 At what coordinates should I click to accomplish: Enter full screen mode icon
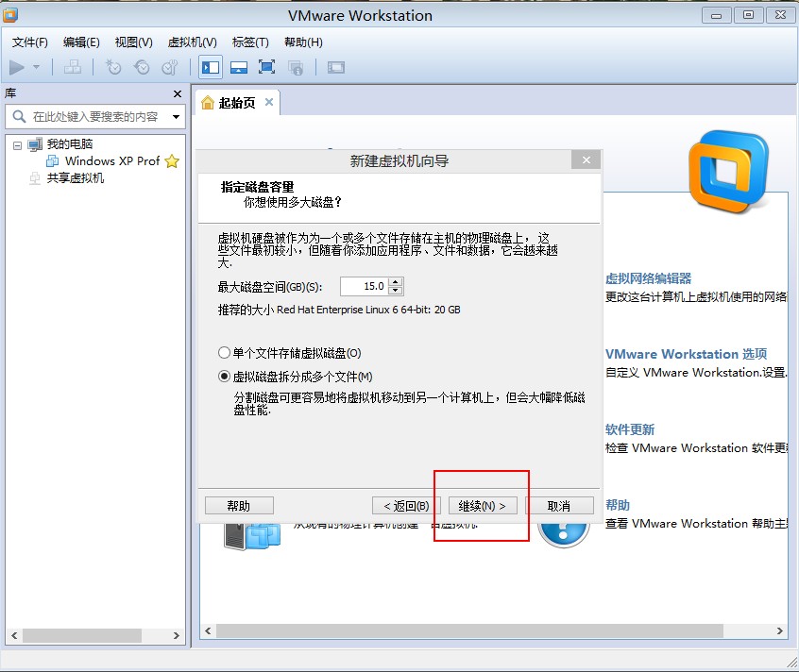pos(266,67)
